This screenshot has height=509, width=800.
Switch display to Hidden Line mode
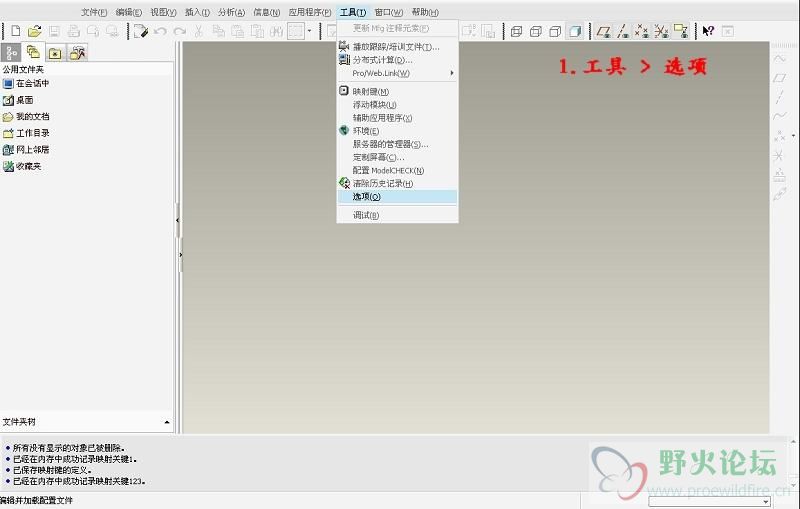[x=536, y=32]
